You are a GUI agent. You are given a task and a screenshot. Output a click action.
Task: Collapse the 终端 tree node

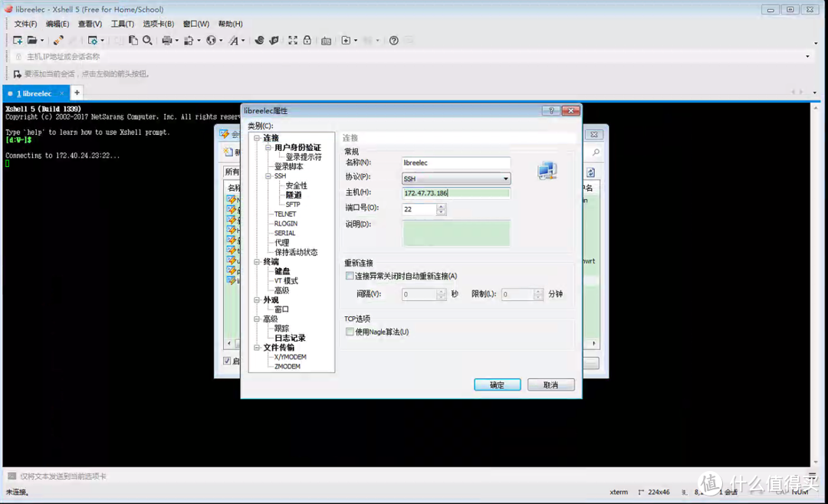[x=257, y=262]
